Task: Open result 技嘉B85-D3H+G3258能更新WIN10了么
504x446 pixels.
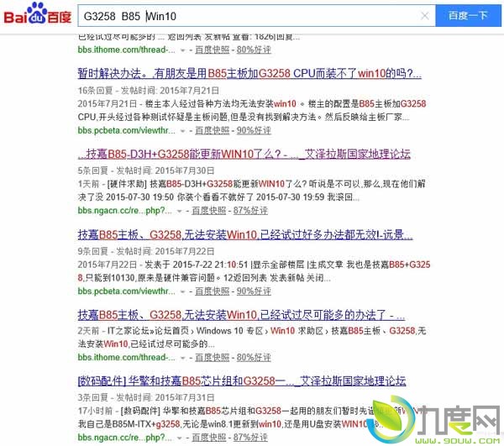Action: (x=244, y=155)
